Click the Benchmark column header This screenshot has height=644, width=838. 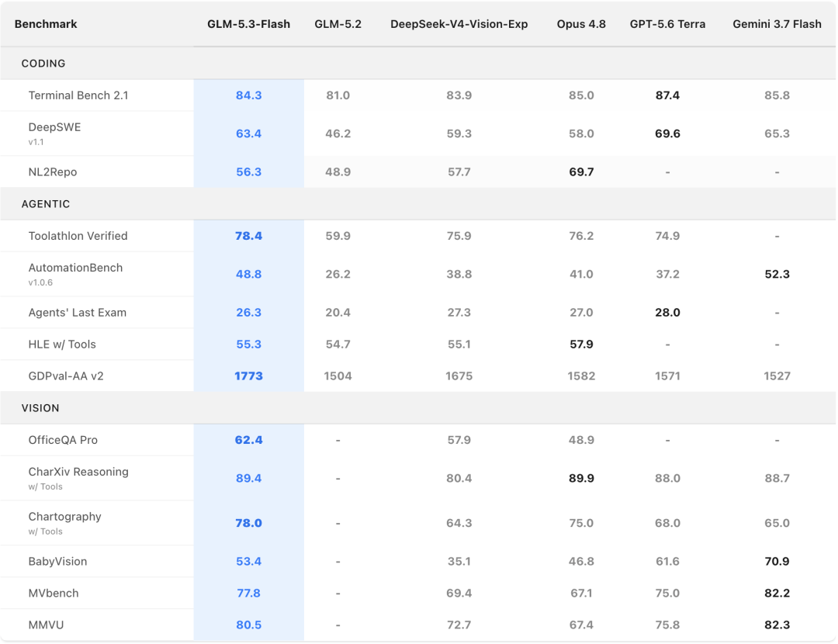(46, 24)
